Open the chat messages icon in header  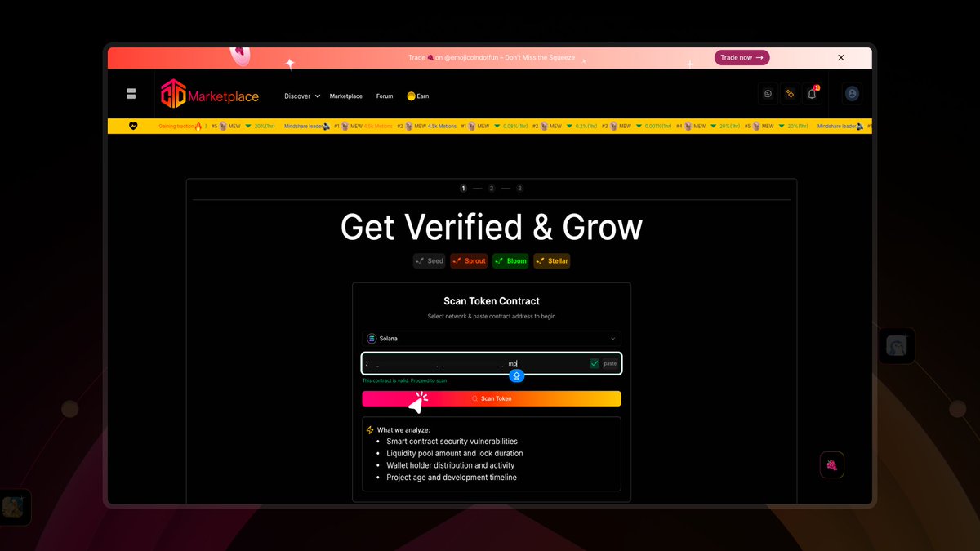coord(768,94)
